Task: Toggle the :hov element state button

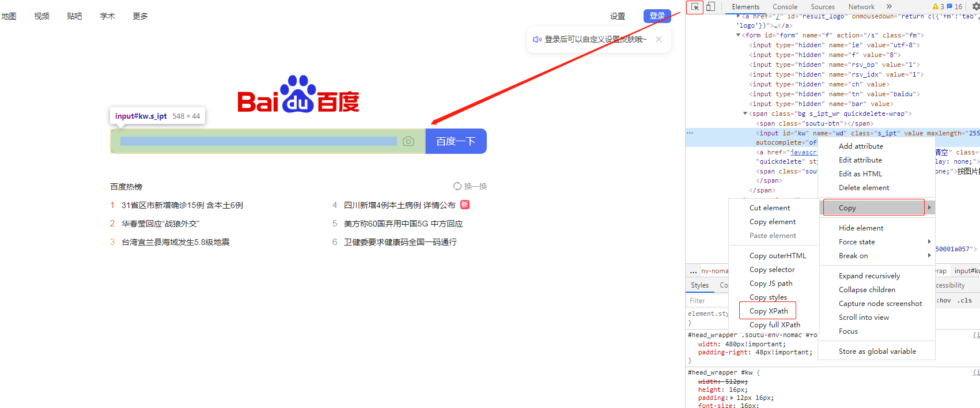Action: point(944,300)
